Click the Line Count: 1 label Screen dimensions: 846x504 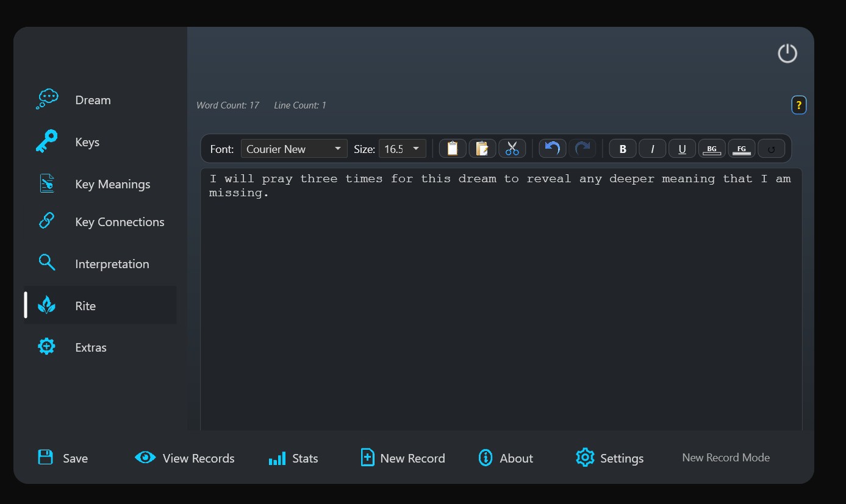pyautogui.click(x=300, y=105)
